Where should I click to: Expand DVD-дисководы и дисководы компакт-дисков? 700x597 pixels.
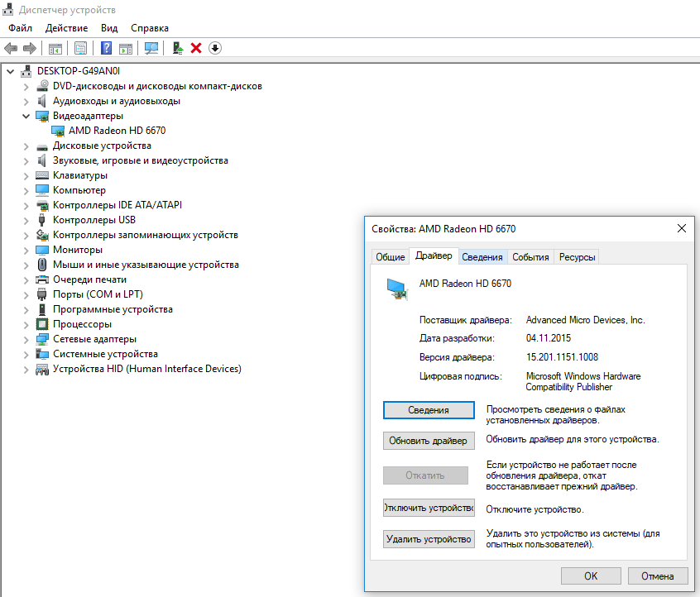coord(26,87)
